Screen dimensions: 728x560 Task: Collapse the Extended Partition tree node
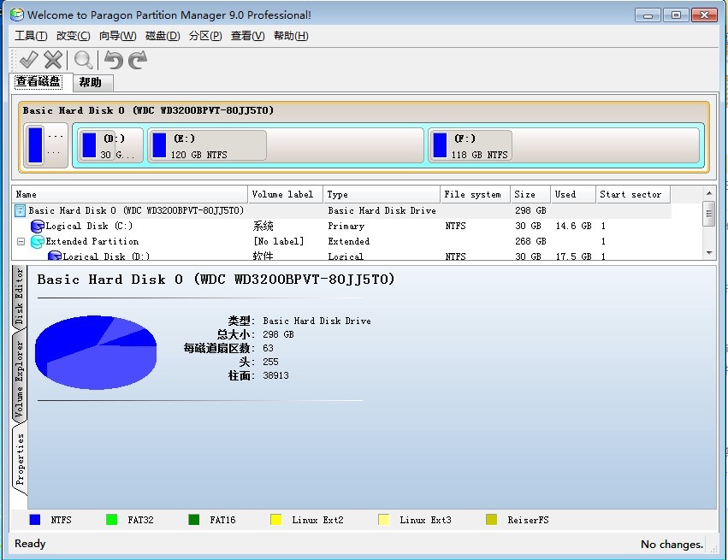click(x=20, y=242)
